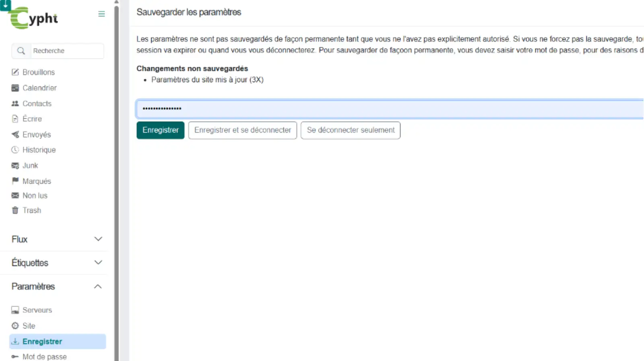
Task: Click Se déconnecter seulement button
Action: 350,130
